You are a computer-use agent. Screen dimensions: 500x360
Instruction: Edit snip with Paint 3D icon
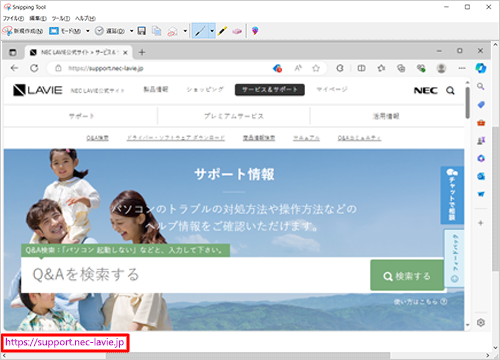click(255, 31)
